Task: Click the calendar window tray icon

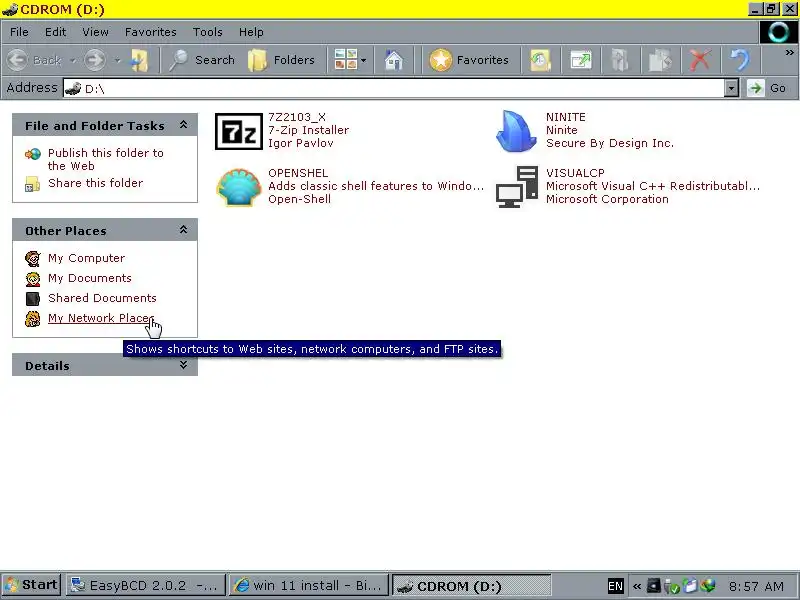Action: [x=690, y=586]
